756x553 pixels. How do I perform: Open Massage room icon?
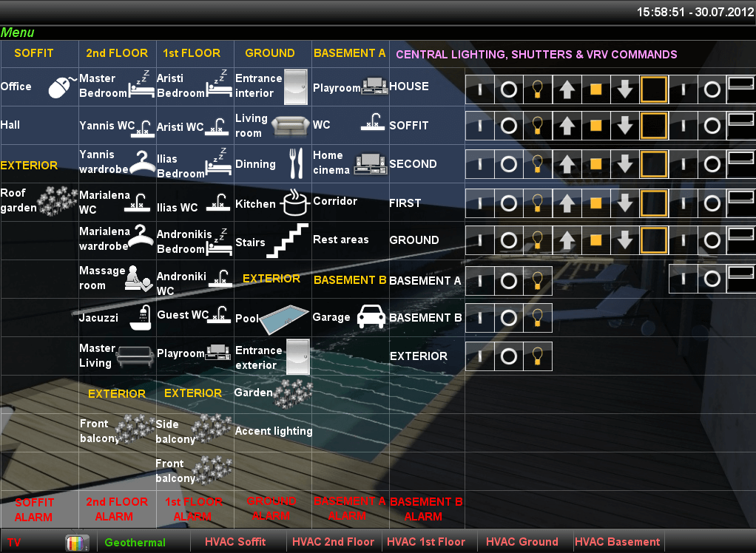[140, 279]
